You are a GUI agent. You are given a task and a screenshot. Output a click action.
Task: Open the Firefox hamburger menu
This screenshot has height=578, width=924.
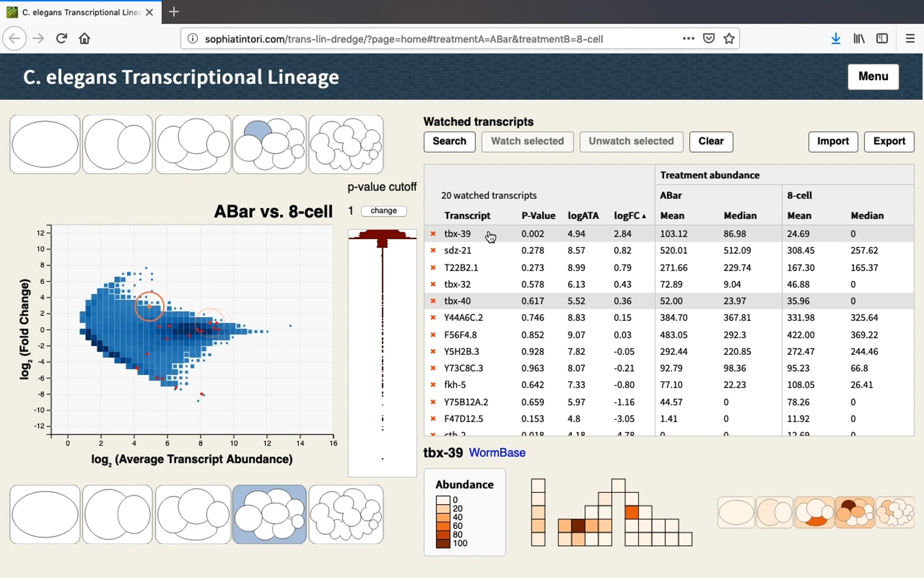point(910,39)
